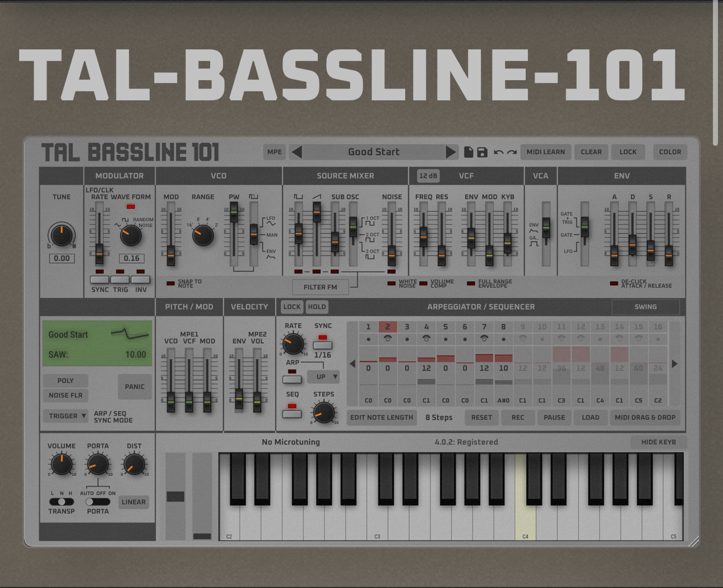Click the HIDE KEYB button
This screenshot has height=588, width=723.
pos(659,442)
